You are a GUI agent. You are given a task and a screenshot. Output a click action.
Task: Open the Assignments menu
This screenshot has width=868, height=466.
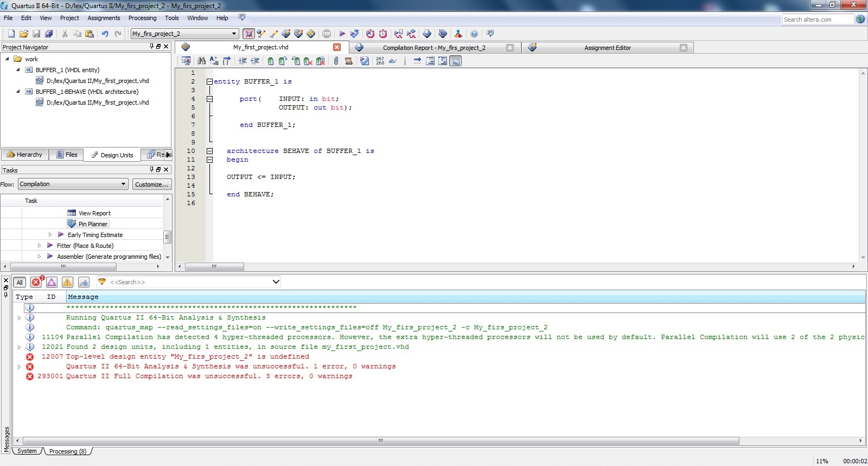click(x=104, y=18)
